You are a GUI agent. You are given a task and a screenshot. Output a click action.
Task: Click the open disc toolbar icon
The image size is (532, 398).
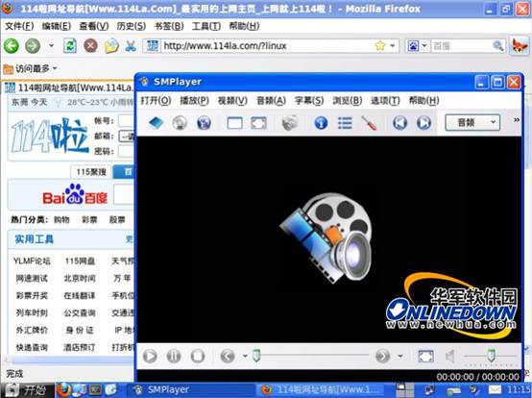click(x=180, y=123)
